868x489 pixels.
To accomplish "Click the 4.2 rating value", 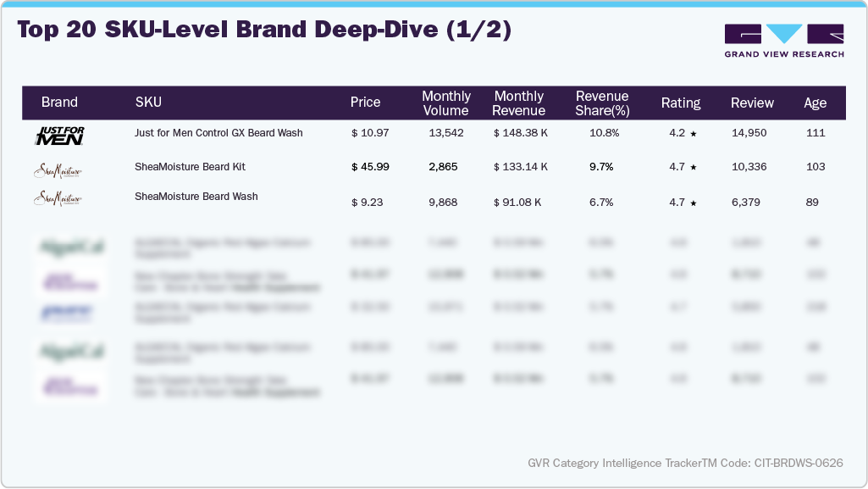I will (x=677, y=133).
